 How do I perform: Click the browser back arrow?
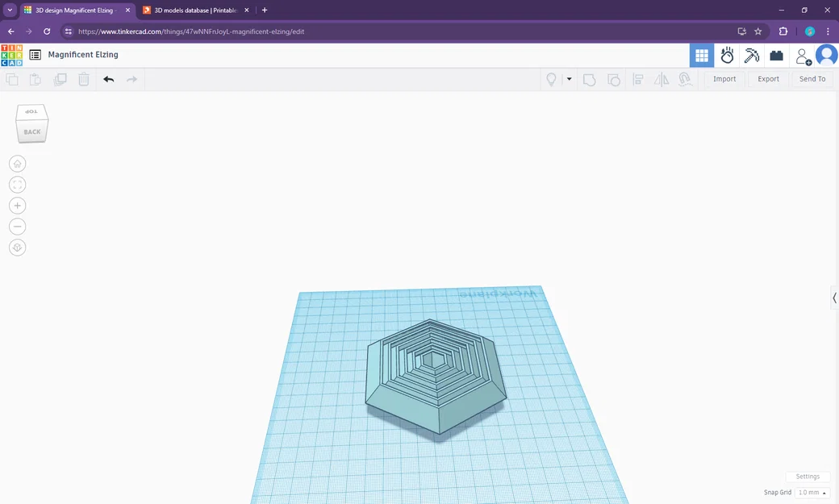10,31
